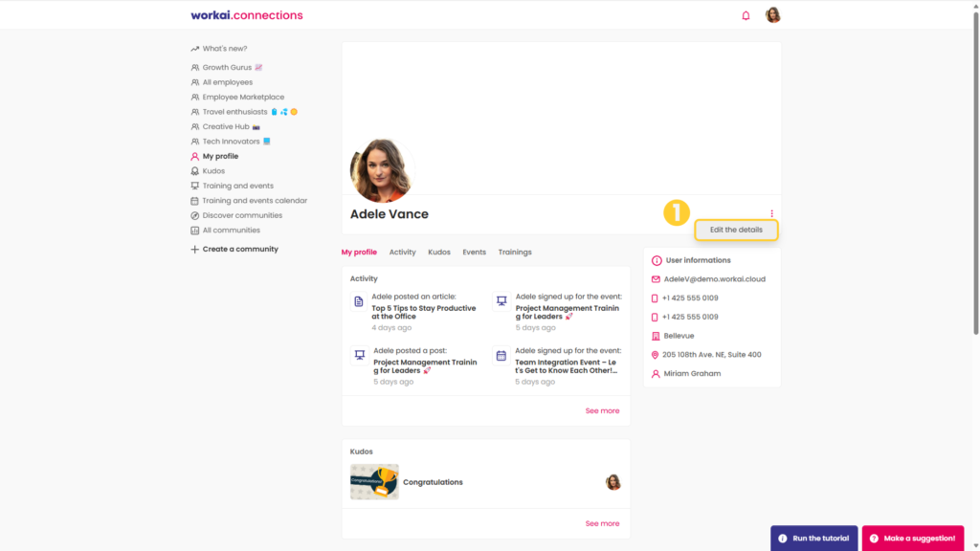The width and height of the screenshot is (980, 551).
Task: Open Travel enthusiasts community
Action: coord(235,112)
